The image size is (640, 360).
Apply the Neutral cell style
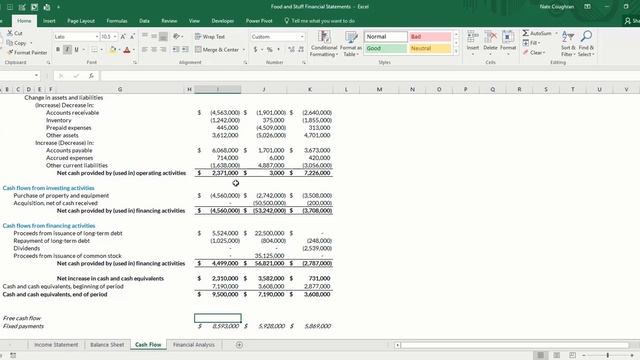tap(430, 48)
